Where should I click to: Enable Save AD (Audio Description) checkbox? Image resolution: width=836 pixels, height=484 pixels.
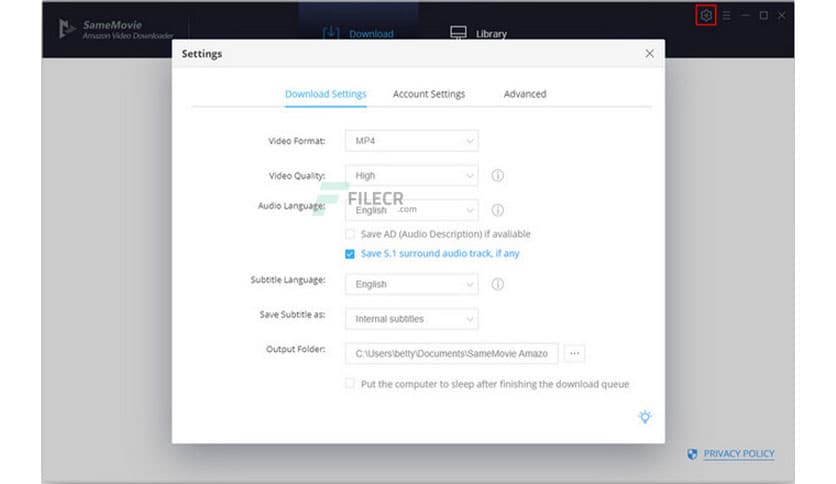350,234
